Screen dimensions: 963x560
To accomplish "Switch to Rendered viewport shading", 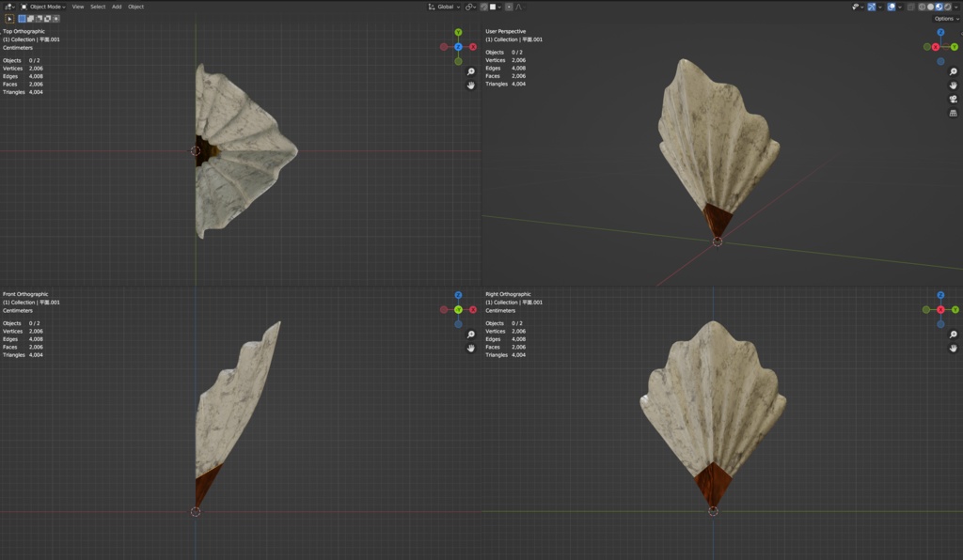I will click(x=947, y=7).
